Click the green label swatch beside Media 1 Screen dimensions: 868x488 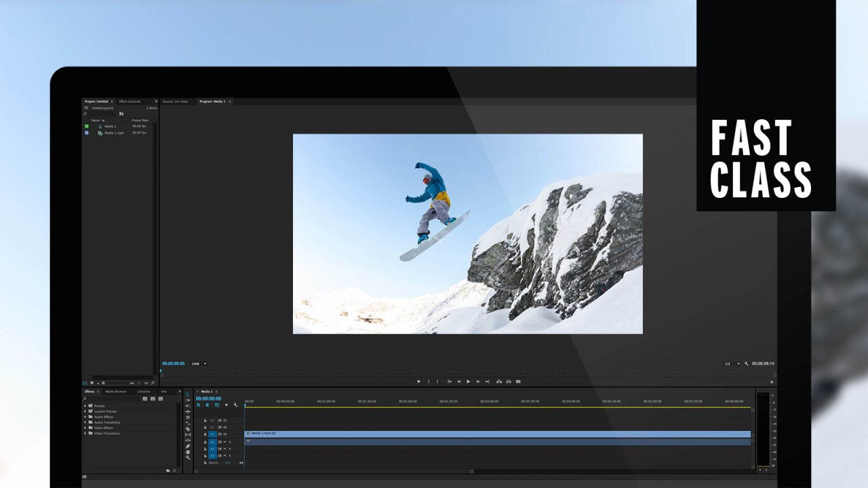(x=87, y=126)
